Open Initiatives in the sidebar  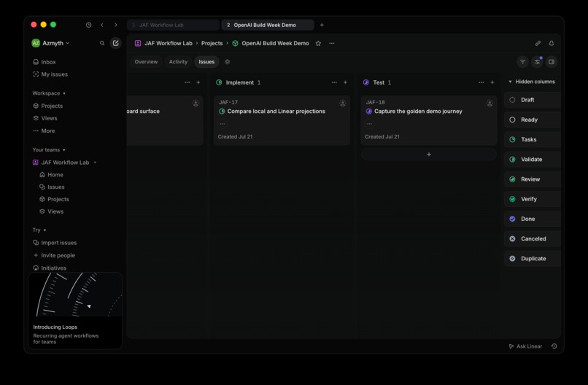[50, 268]
